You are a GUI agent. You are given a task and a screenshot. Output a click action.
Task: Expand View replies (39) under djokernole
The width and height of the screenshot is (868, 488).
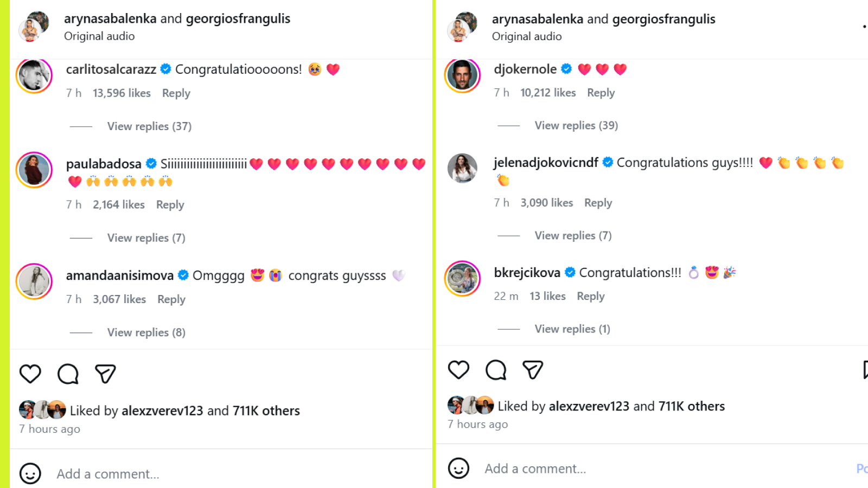(x=576, y=126)
